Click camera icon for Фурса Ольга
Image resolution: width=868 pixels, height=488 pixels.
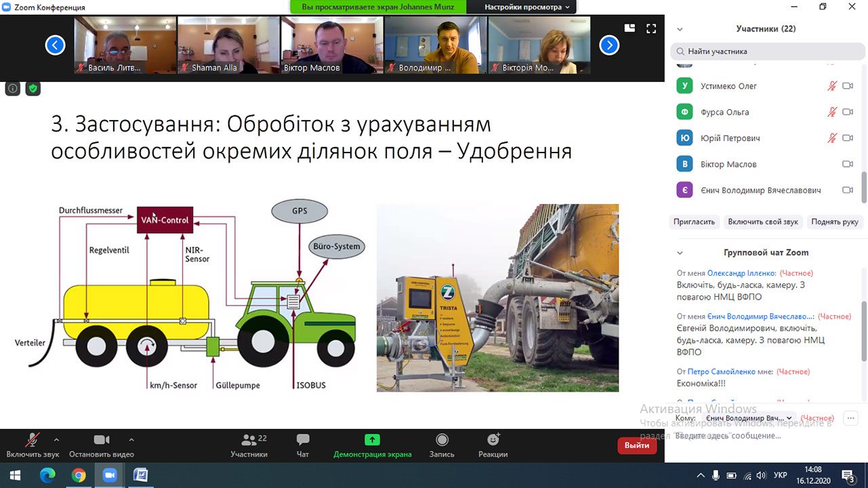click(848, 112)
